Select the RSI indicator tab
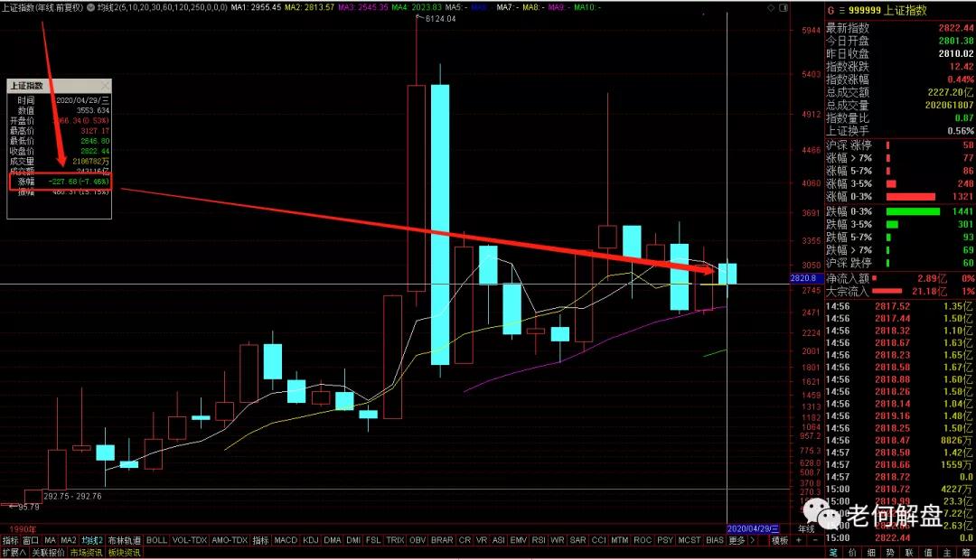 [x=539, y=540]
